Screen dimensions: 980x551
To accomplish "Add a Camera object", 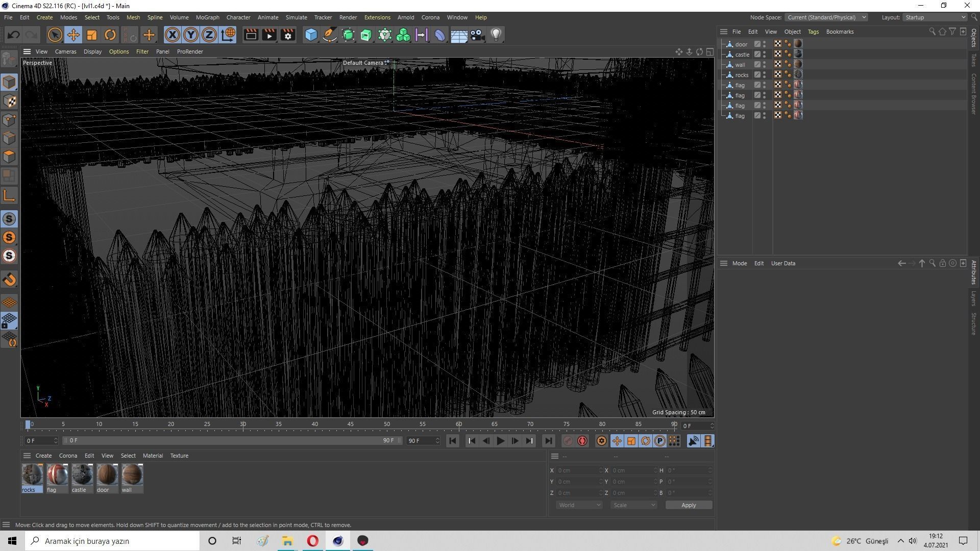I will pyautogui.click(x=477, y=35).
